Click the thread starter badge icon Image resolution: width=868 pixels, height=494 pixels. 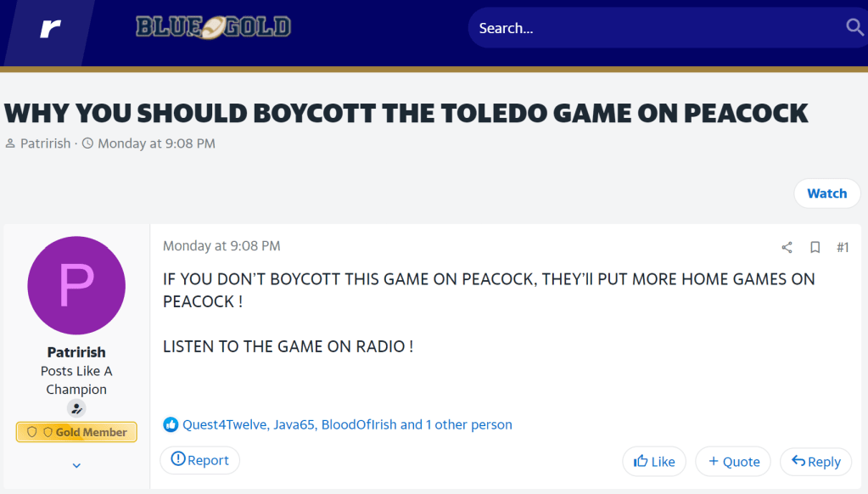76,408
